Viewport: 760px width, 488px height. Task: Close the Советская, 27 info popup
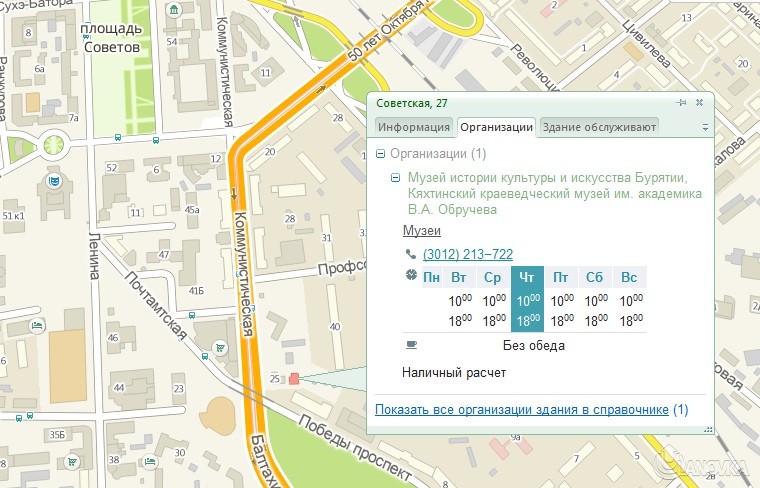pyautogui.click(x=699, y=102)
